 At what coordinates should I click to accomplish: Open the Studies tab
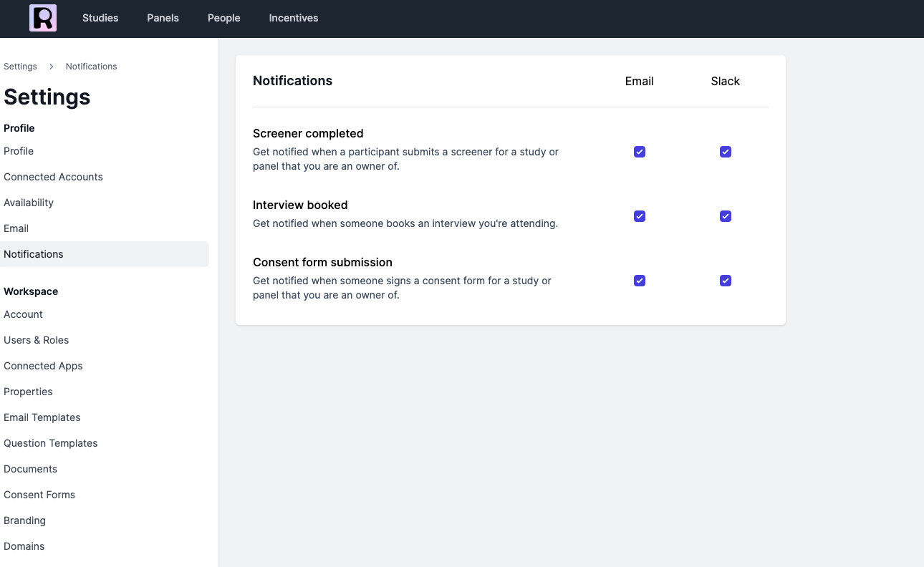click(100, 18)
